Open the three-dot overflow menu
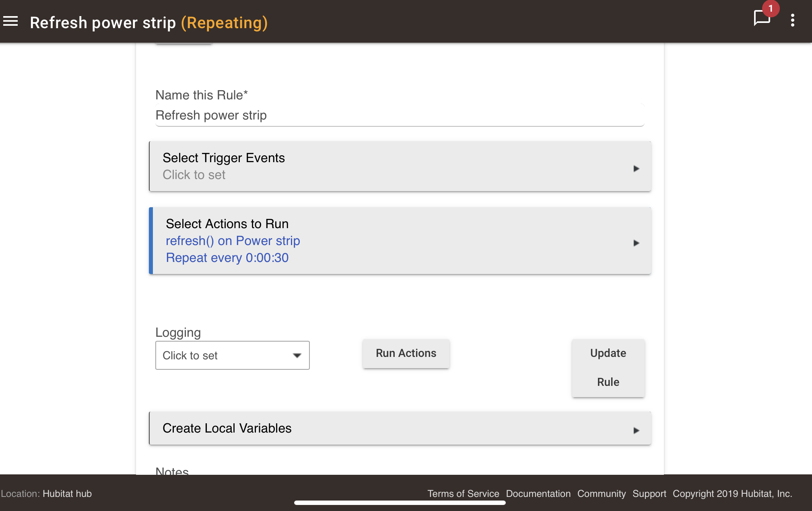 [792, 20]
